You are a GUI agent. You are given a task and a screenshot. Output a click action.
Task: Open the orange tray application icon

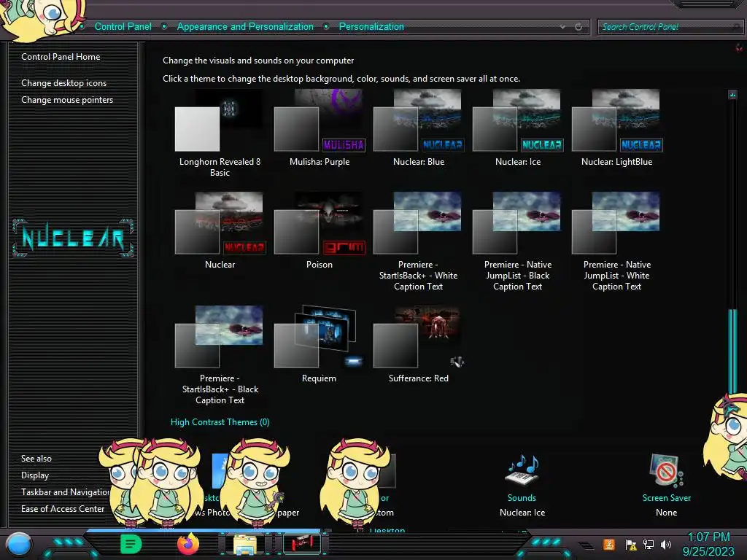coord(608,544)
